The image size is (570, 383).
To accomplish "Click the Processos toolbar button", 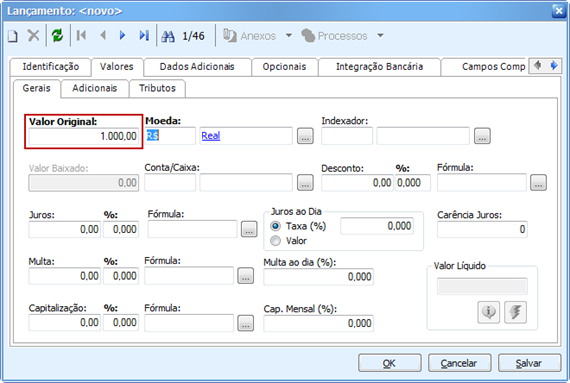I will [x=334, y=36].
